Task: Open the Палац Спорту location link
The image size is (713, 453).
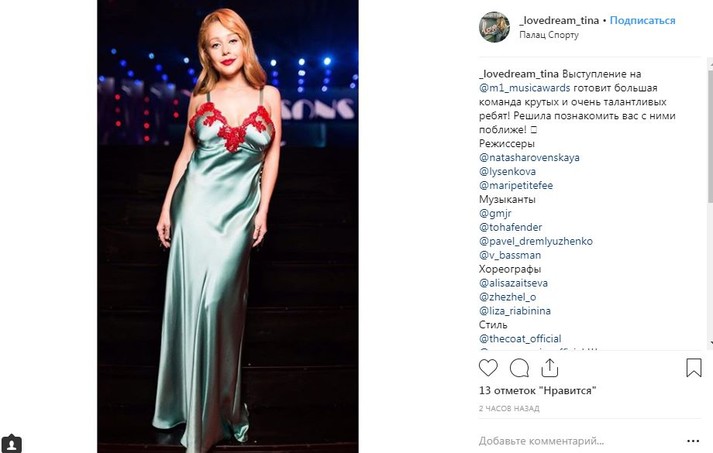Action: click(x=548, y=36)
